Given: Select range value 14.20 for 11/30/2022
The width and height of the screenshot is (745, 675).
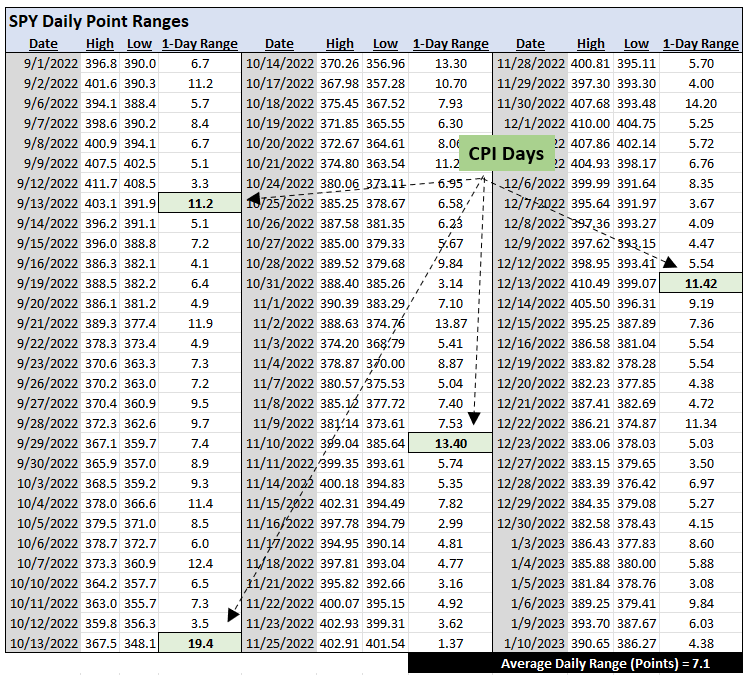Looking at the screenshot, I should coord(701,104).
